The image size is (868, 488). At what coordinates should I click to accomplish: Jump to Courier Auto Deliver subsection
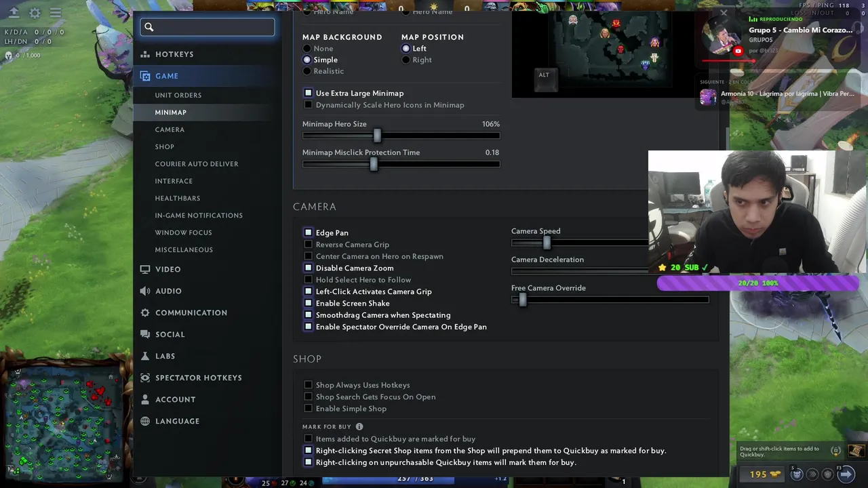coord(197,164)
